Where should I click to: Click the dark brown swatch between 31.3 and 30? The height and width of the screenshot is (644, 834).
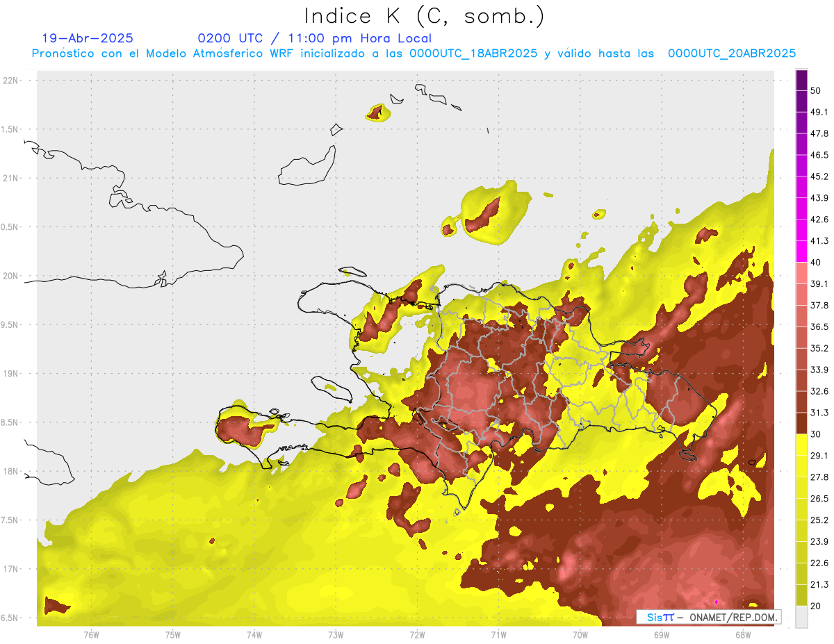point(801,423)
